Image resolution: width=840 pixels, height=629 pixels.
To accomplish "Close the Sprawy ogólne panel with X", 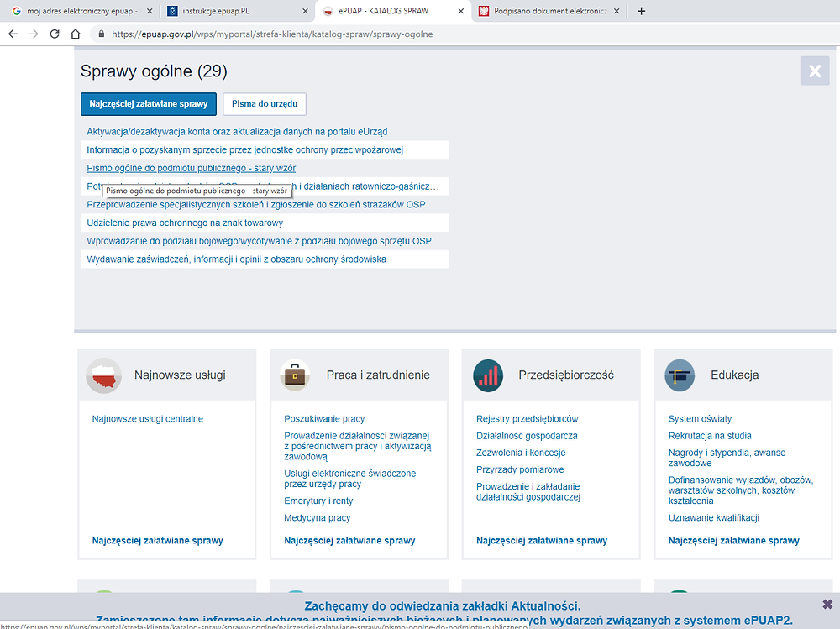I will [x=815, y=71].
